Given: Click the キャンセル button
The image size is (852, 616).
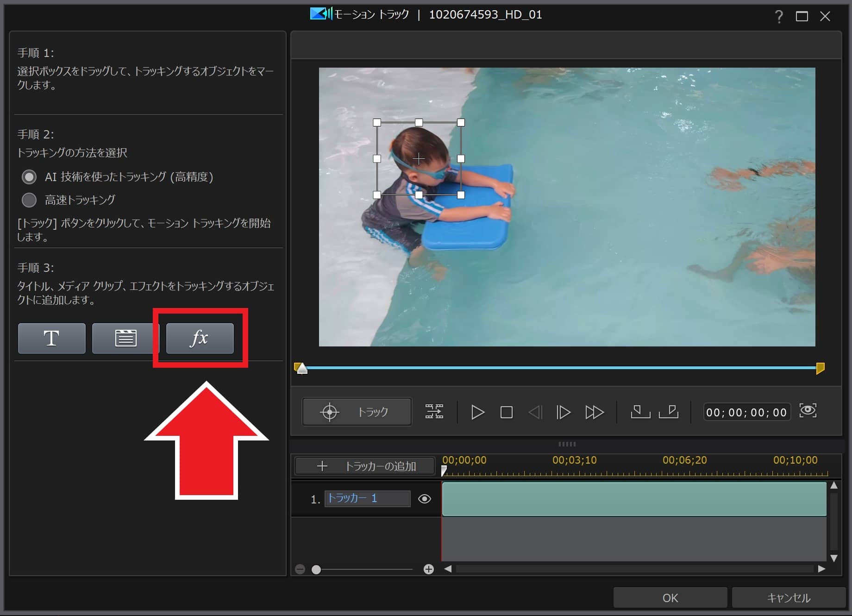Looking at the screenshot, I should coord(789,598).
